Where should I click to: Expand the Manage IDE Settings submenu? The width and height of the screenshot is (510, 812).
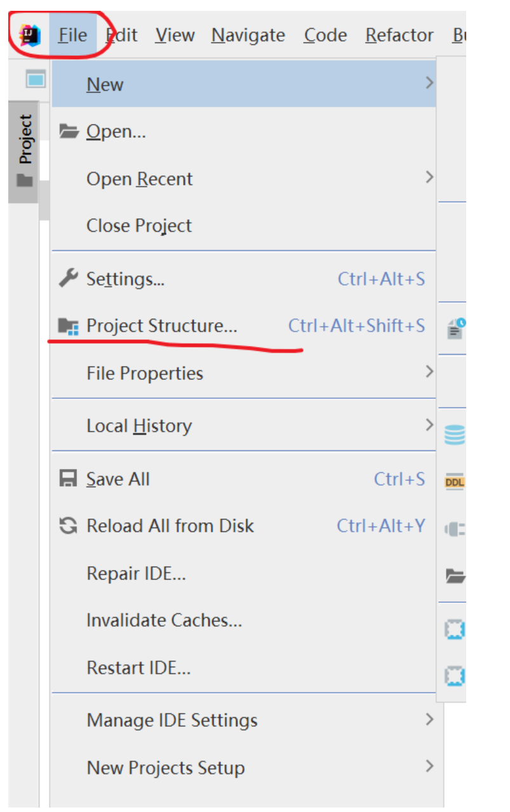[x=429, y=719]
